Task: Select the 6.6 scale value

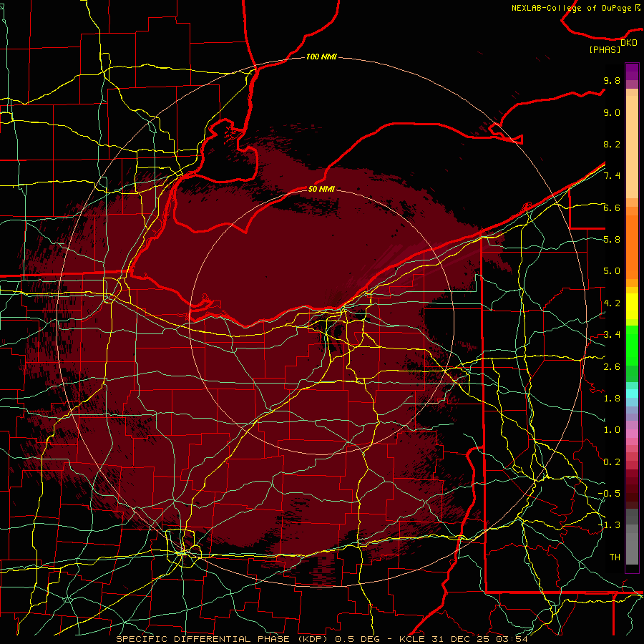Action: [612, 208]
